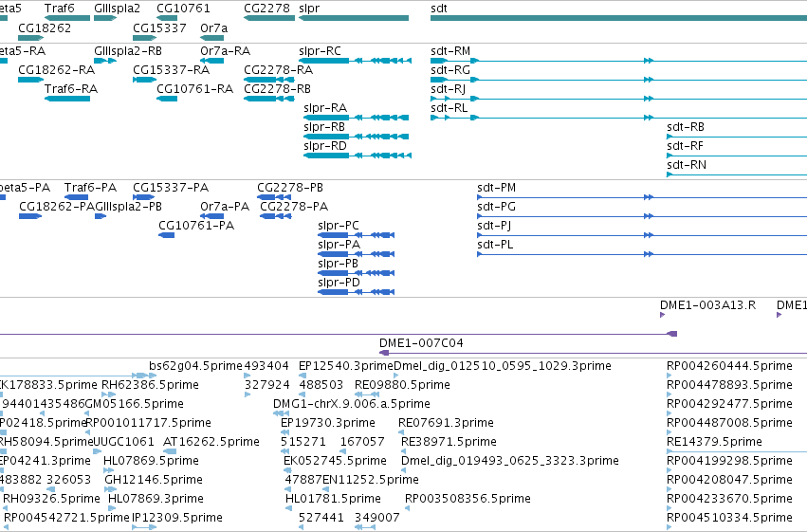Select transcript Traf6-RA label

[71, 89]
